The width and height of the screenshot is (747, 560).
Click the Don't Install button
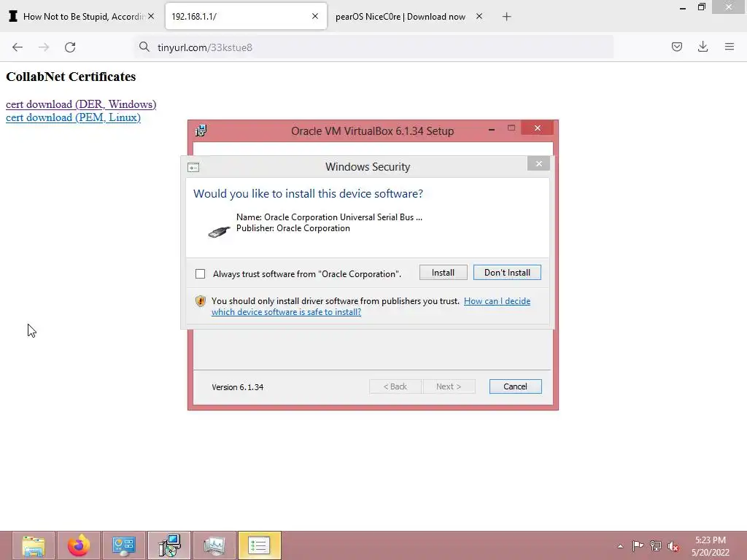point(507,273)
